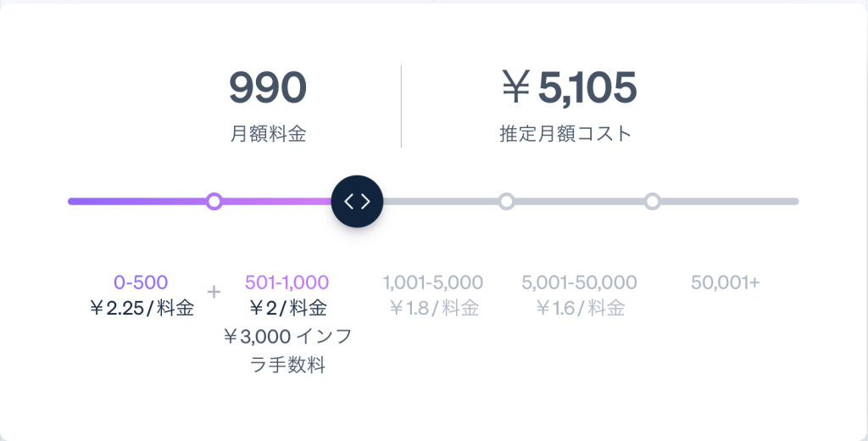This screenshot has width=868, height=441.
Task: Choose the 5,001-50,000 pricing tier
Action: (579, 282)
